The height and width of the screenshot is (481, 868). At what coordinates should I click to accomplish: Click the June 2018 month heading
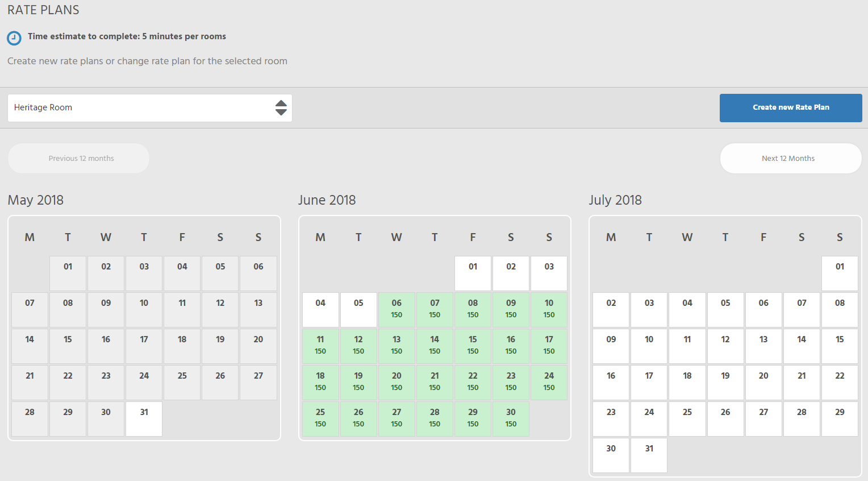pos(327,200)
